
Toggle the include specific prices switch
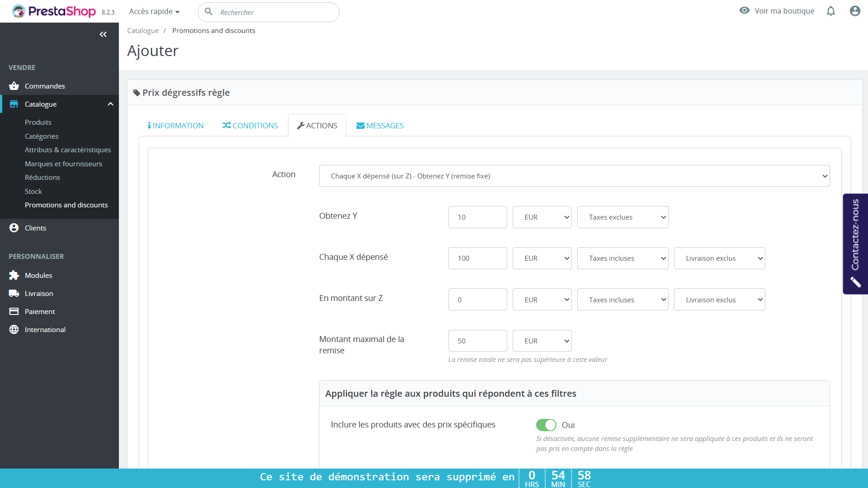(x=546, y=425)
